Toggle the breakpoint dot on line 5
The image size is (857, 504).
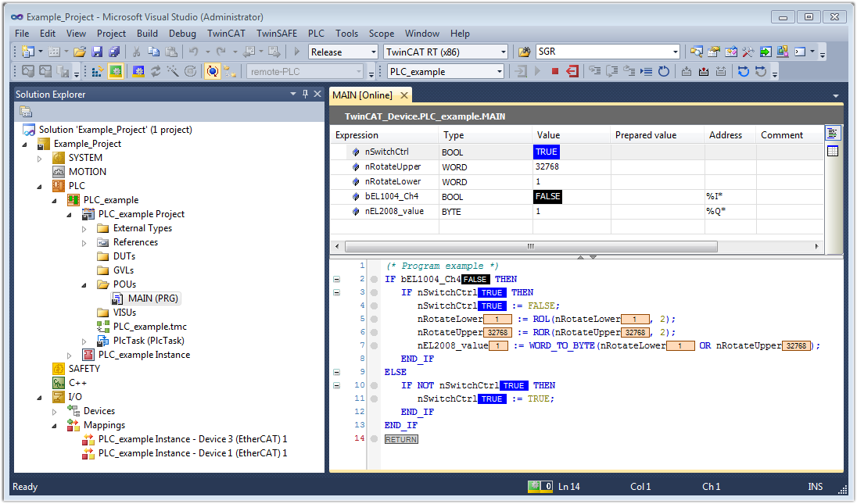click(374, 319)
